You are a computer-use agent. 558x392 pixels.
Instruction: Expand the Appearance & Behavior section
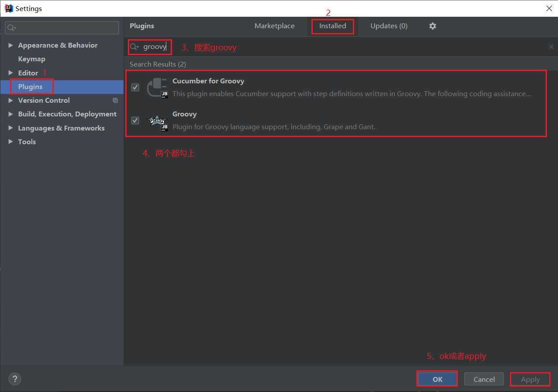point(11,45)
